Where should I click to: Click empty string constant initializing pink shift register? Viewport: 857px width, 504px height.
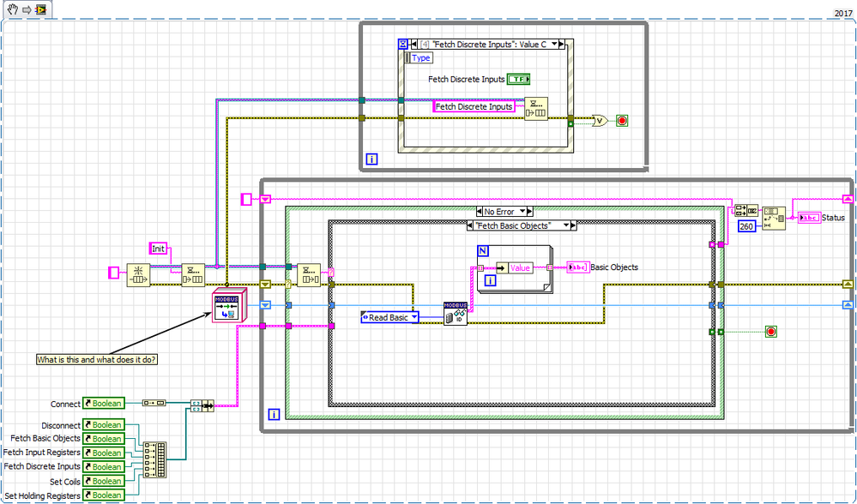(x=246, y=200)
